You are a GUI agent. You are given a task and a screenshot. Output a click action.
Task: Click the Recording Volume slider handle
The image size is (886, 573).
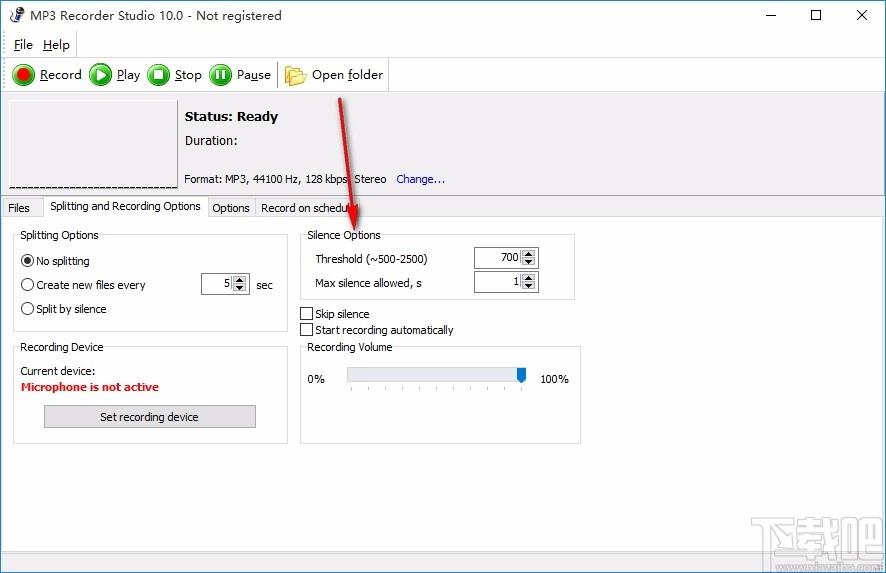[x=522, y=375]
